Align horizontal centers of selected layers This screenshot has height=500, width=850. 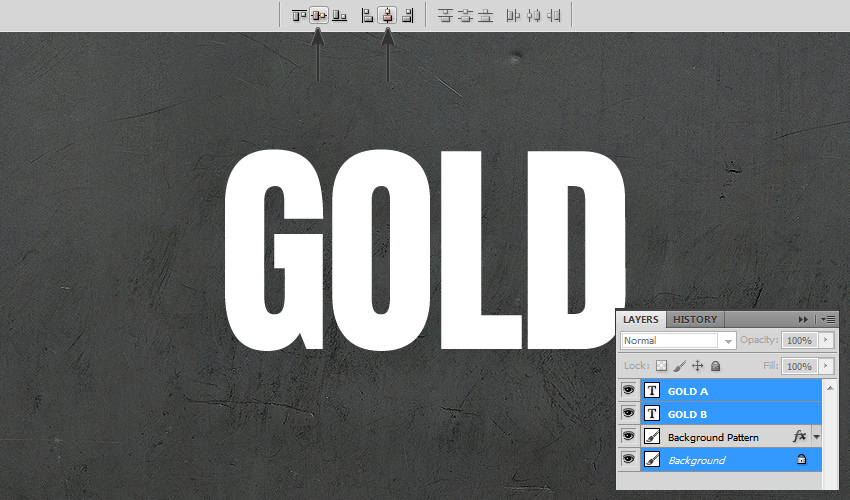click(387, 16)
